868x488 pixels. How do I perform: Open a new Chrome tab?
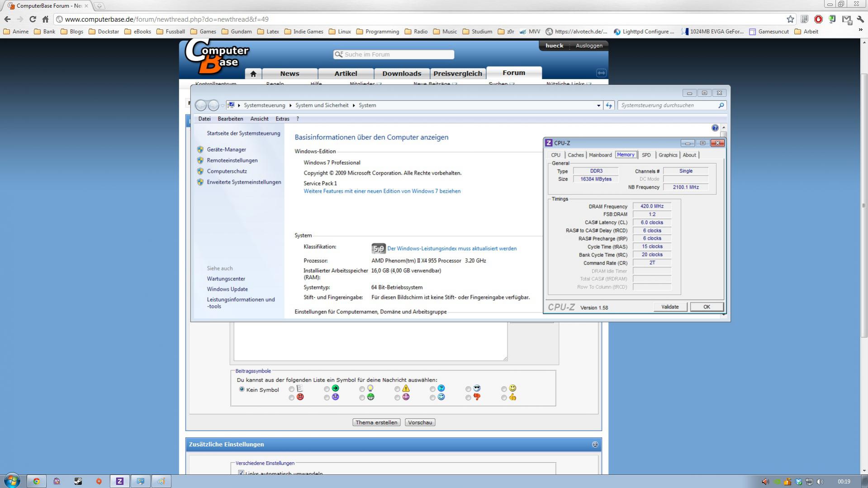pos(99,6)
